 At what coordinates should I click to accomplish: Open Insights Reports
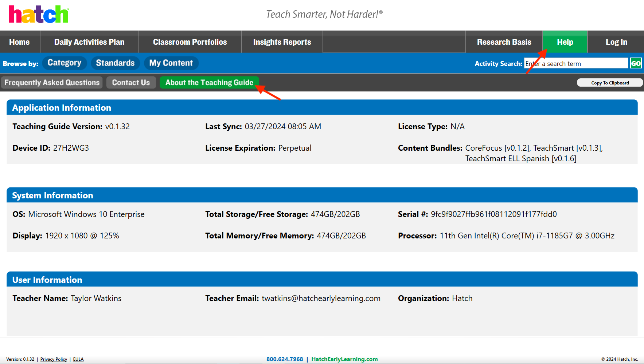[x=282, y=42]
